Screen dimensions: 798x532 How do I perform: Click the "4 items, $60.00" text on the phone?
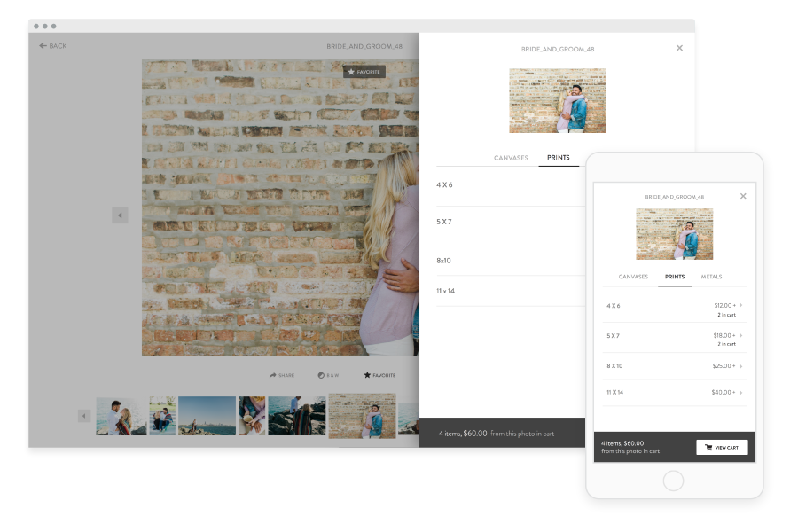pos(622,443)
